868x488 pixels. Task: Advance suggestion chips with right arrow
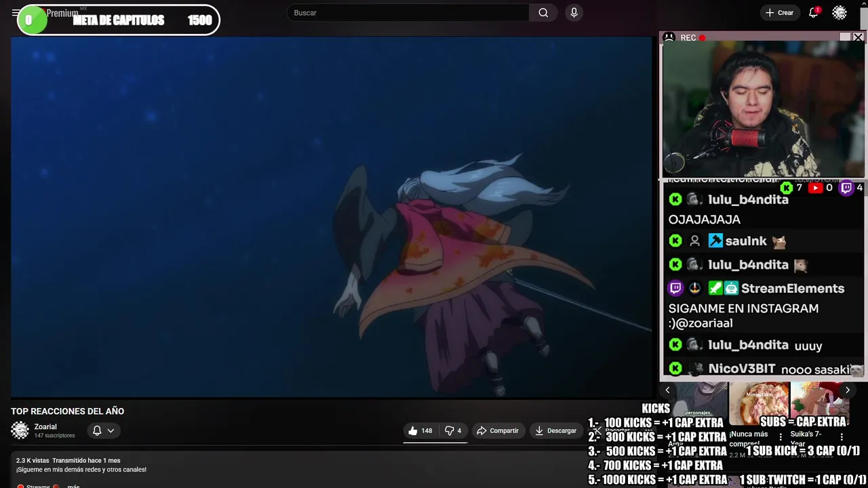click(x=847, y=390)
